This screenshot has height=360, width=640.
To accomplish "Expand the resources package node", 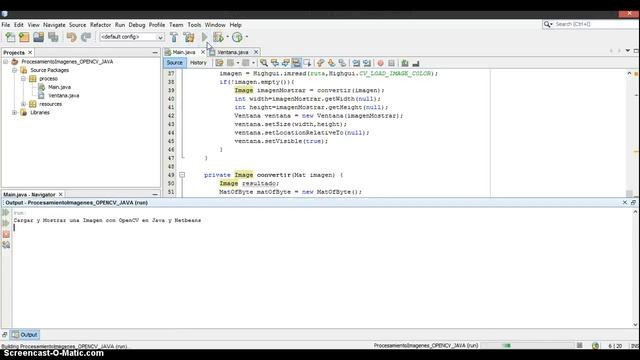I will coord(24,104).
